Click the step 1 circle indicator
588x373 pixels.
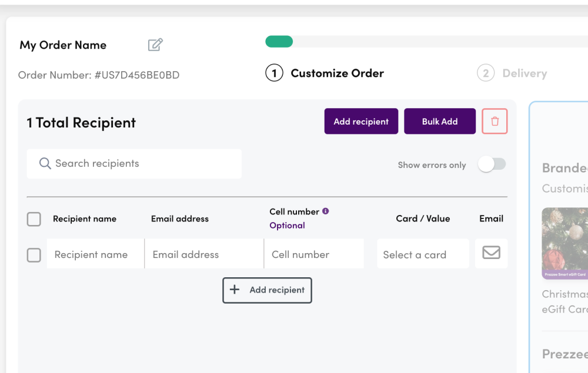(x=274, y=73)
